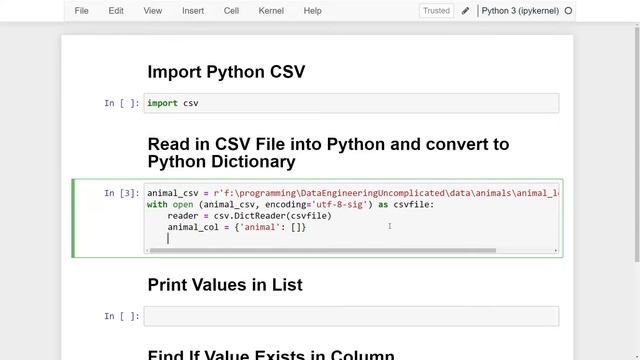Click the page vertical scrollbar
Viewport: 640px width, 360px height.
(637, 143)
